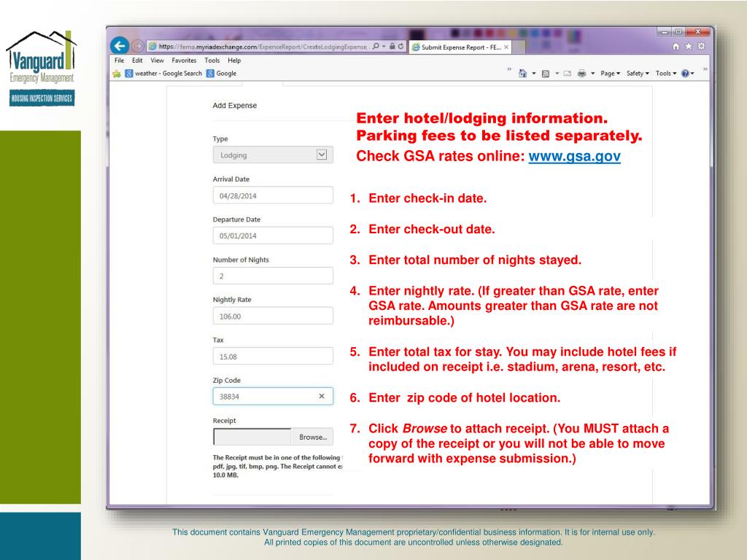Image resolution: width=747 pixels, height=560 pixels.
Task: Open the Safety dropdown menu
Action: [x=638, y=74]
